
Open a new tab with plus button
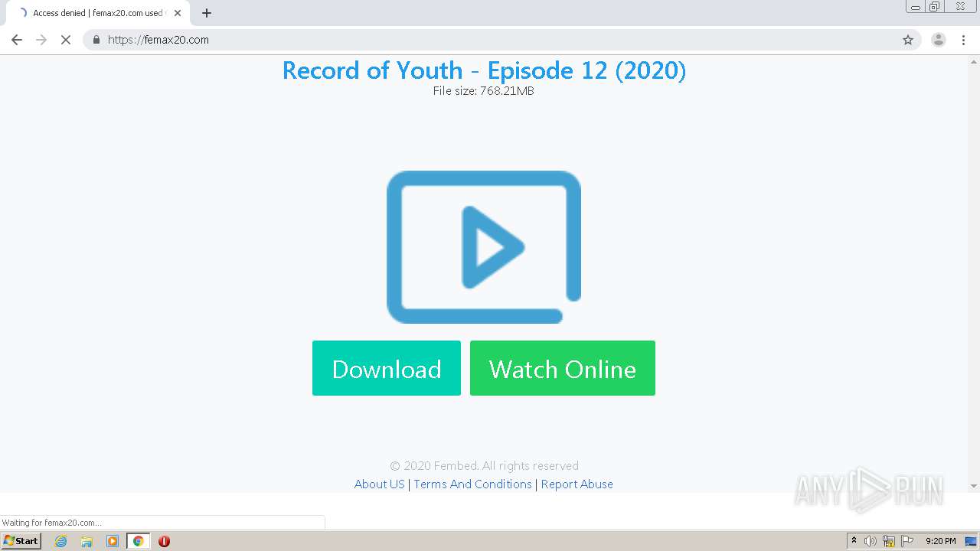click(x=207, y=13)
